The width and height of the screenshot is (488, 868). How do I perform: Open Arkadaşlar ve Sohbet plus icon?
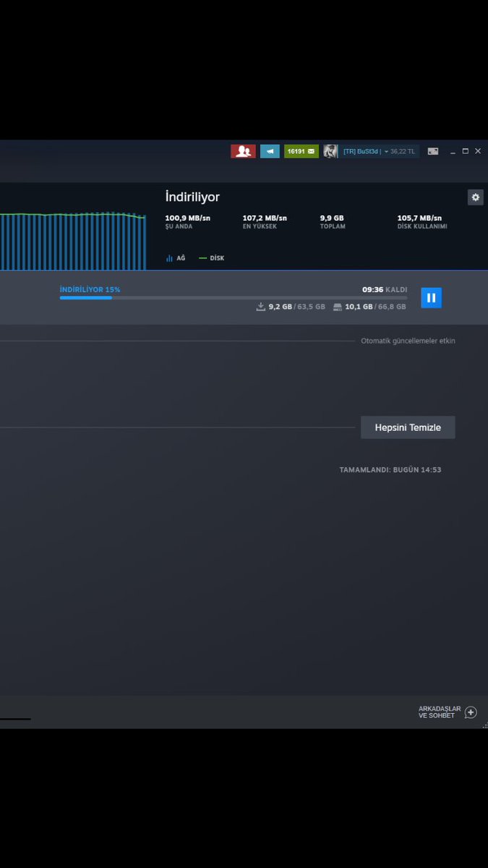coord(471,712)
